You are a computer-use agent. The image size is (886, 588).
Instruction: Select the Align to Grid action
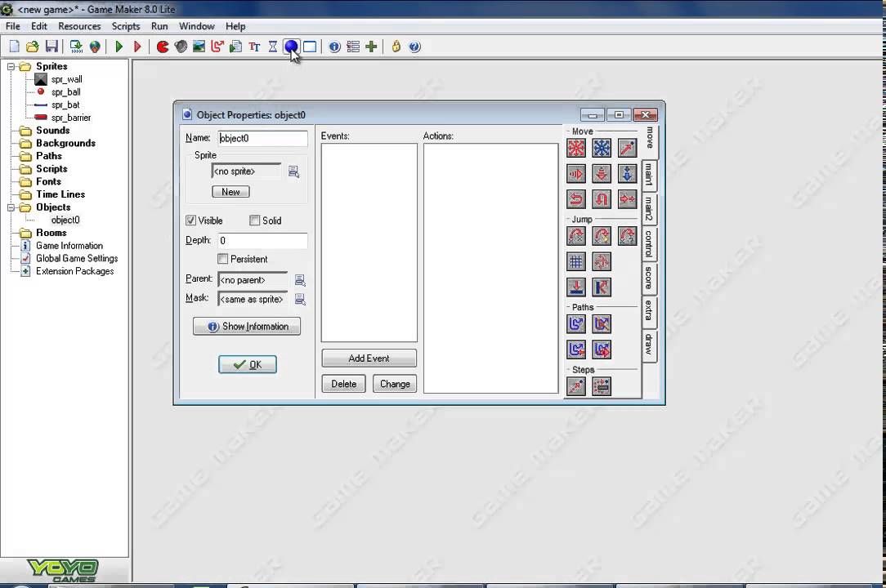pos(575,261)
